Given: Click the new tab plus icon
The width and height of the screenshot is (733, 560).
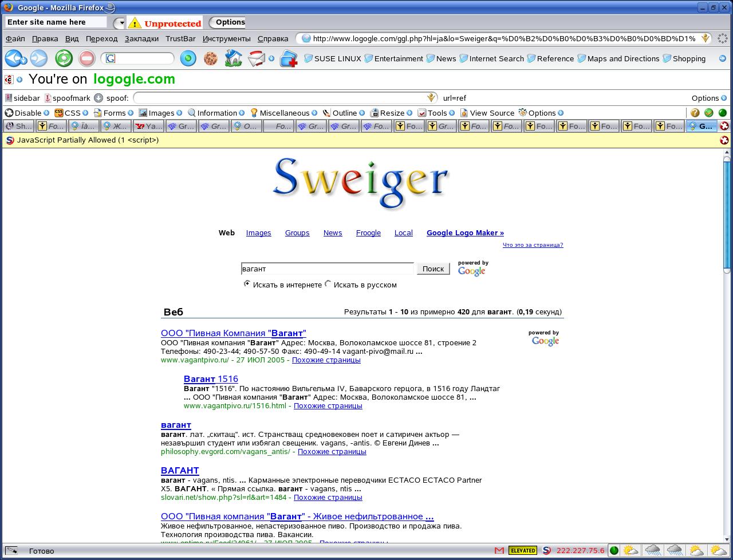Looking at the screenshot, I should click(289, 58).
